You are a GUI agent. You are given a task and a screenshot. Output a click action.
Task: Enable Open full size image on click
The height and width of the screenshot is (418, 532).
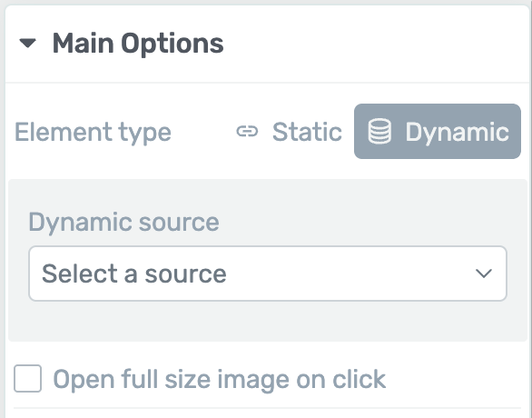pos(28,379)
